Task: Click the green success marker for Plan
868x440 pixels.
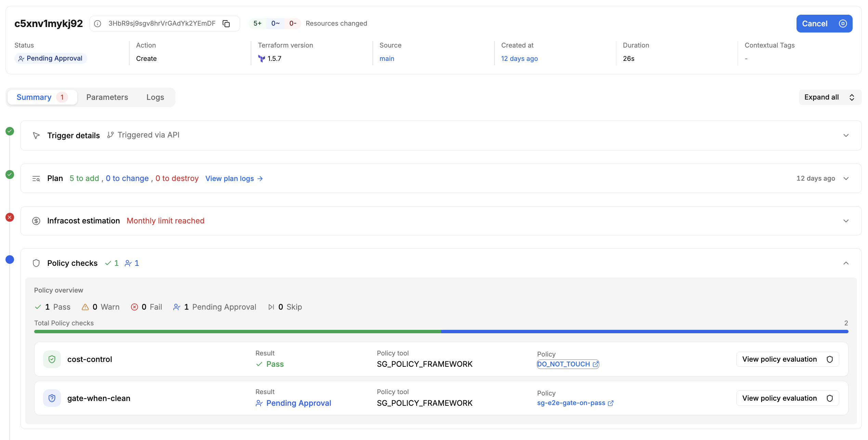Action: click(x=10, y=174)
